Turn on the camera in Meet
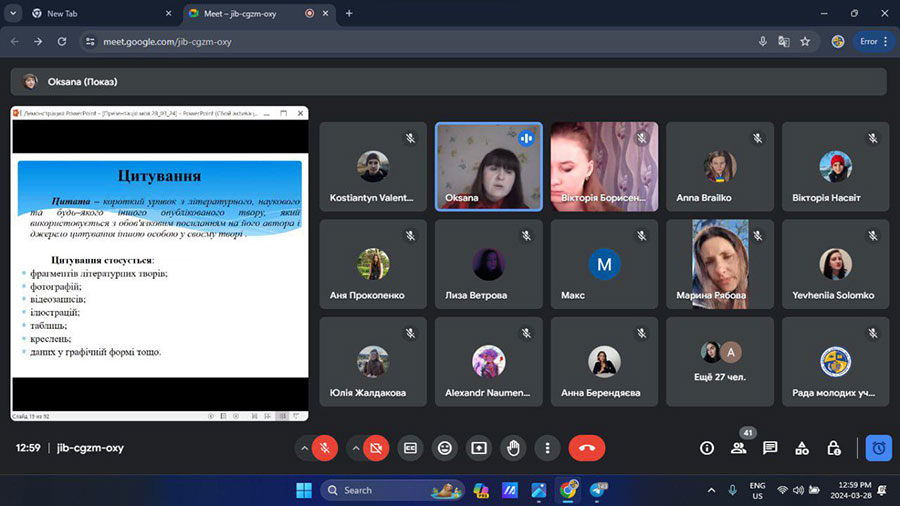900x506 pixels. tap(376, 448)
